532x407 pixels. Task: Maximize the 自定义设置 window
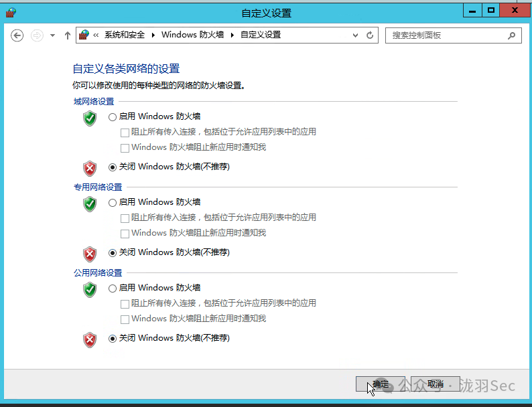(x=490, y=11)
